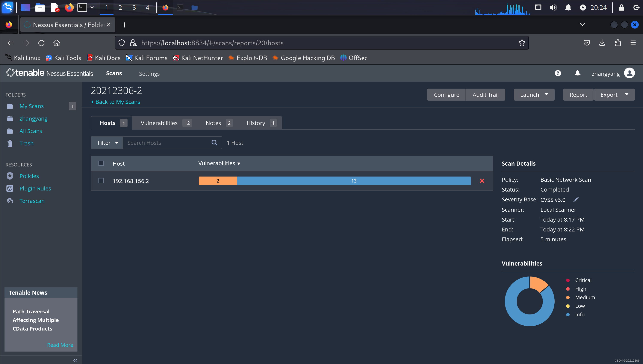Click the Search Hosts input field
Viewport: 643px width, 364px height.
pos(169,142)
